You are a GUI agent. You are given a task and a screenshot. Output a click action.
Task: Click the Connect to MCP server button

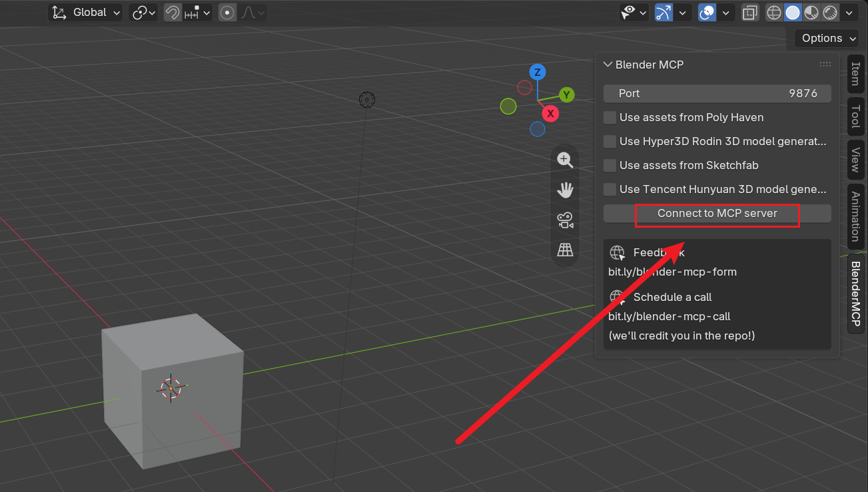[x=717, y=213]
